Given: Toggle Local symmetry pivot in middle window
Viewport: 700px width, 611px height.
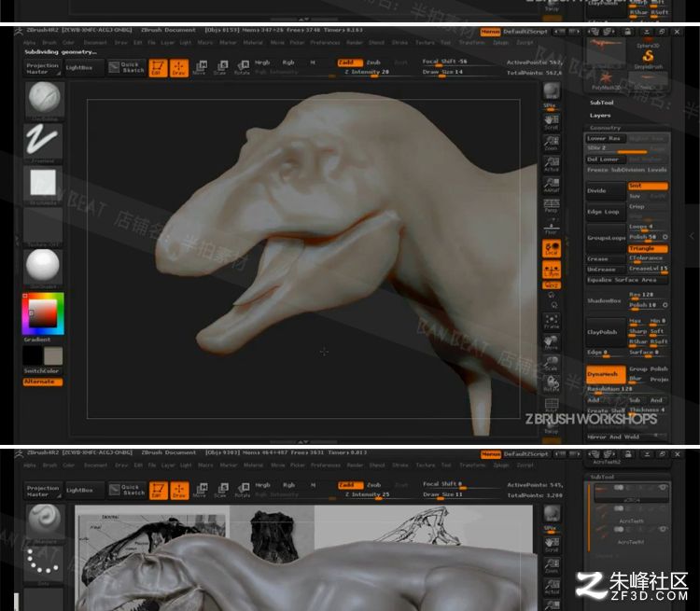Looking at the screenshot, I should pos(552,248).
